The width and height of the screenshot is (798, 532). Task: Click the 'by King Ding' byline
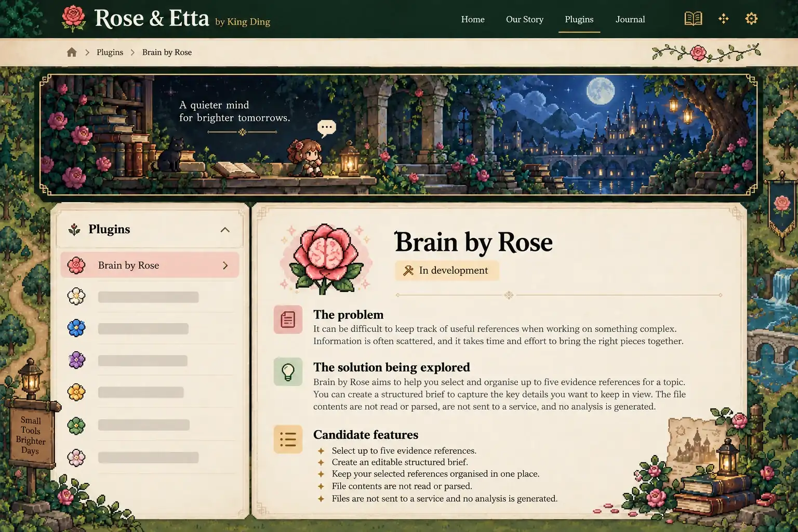coord(243,22)
